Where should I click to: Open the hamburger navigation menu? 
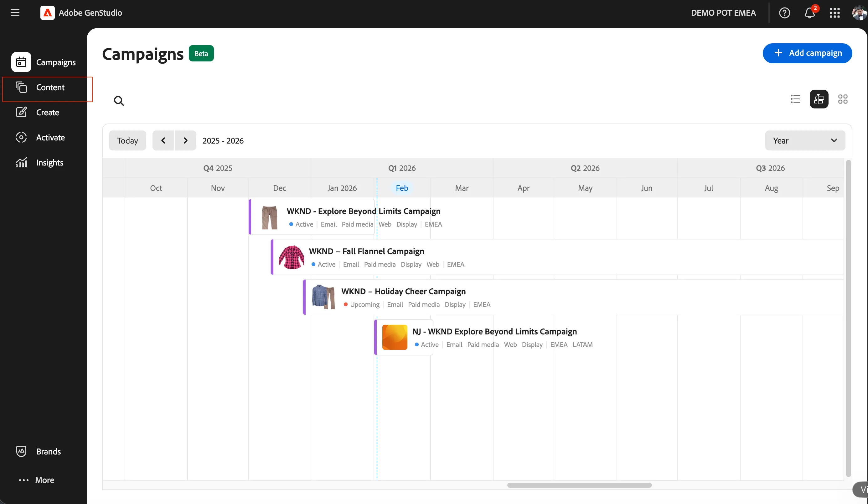(15, 13)
